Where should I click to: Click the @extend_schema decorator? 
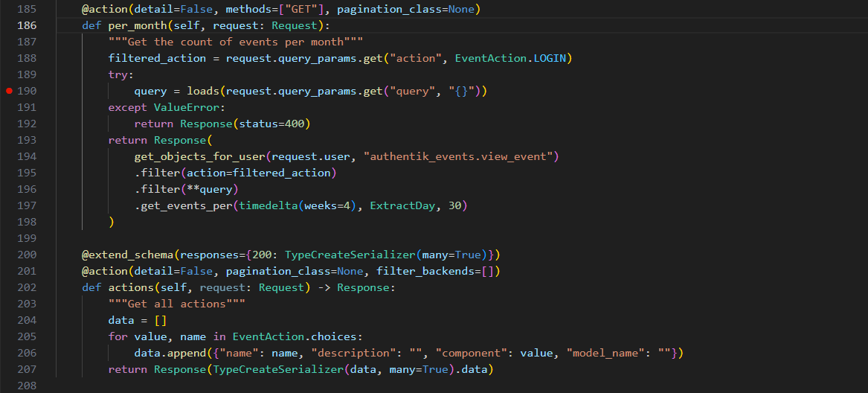click(x=123, y=255)
